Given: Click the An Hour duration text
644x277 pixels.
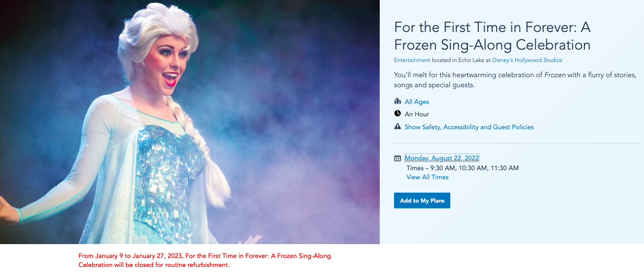Looking at the screenshot, I should [416, 114].
